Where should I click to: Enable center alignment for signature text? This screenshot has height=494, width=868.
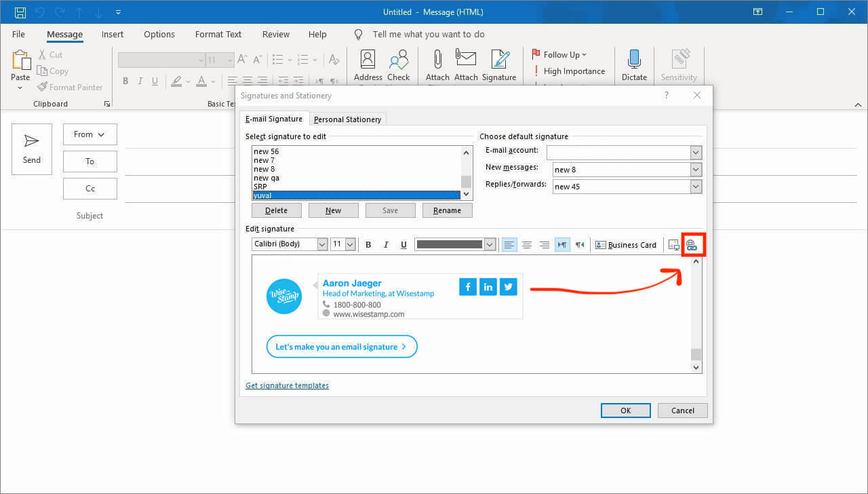click(x=527, y=244)
